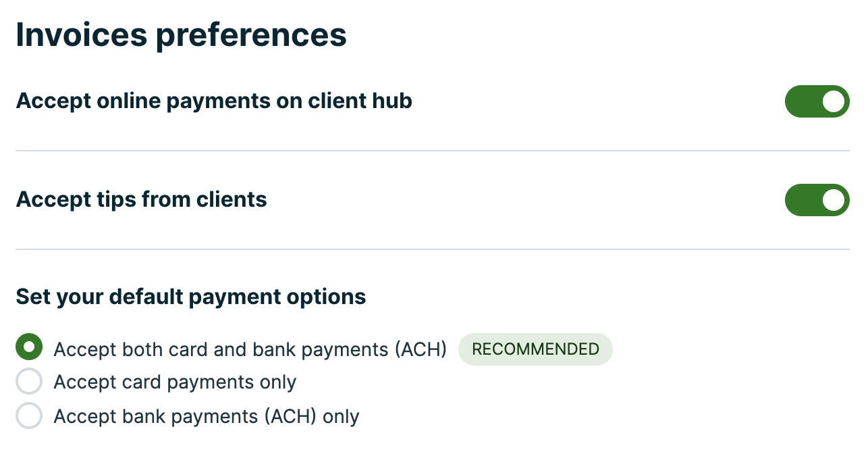Click the divider line below the tips row
868x450 pixels.
click(432, 249)
